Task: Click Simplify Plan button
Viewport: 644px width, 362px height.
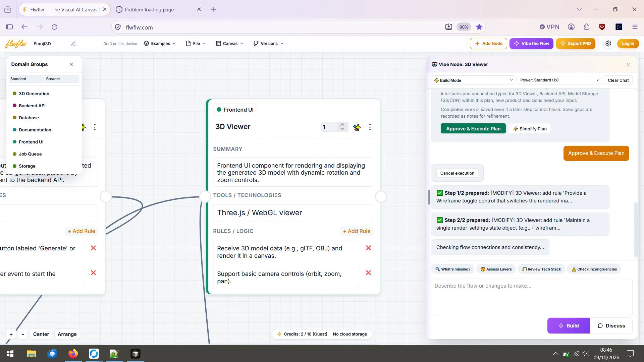Action: pyautogui.click(x=530, y=129)
